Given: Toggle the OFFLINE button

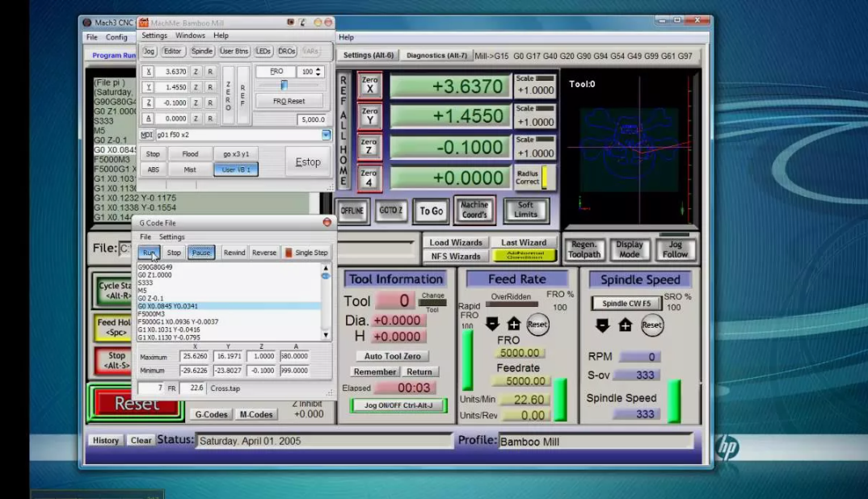Looking at the screenshot, I should tap(352, 211).
